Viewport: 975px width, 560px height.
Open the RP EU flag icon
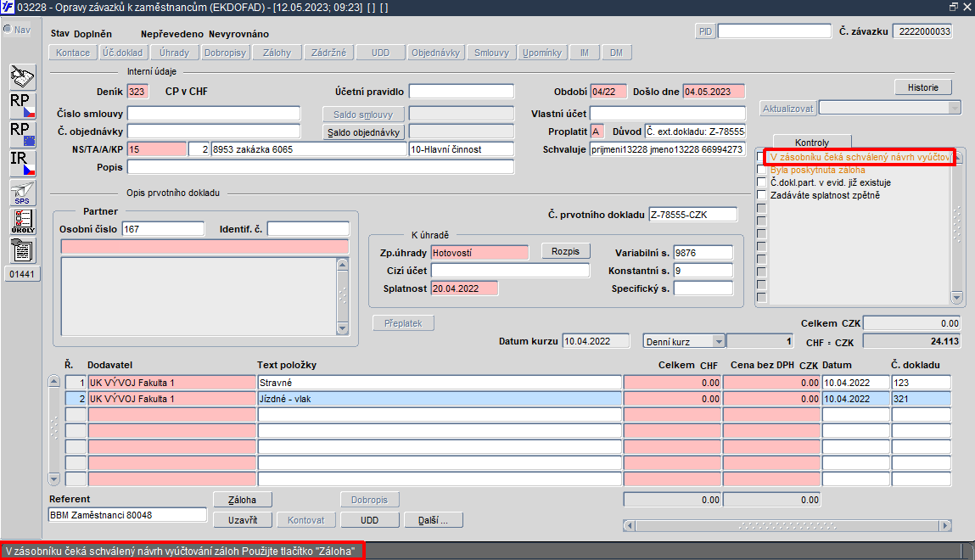click(22, 134)
